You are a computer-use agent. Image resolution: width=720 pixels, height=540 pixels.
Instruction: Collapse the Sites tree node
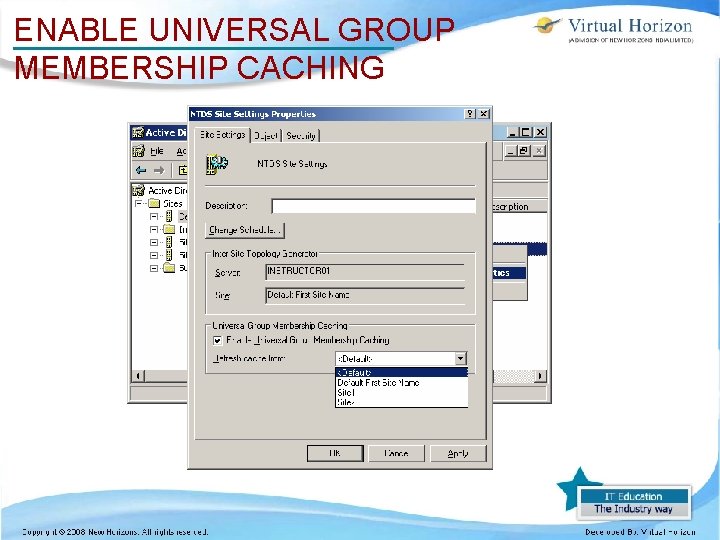click(x=138, y=203)
